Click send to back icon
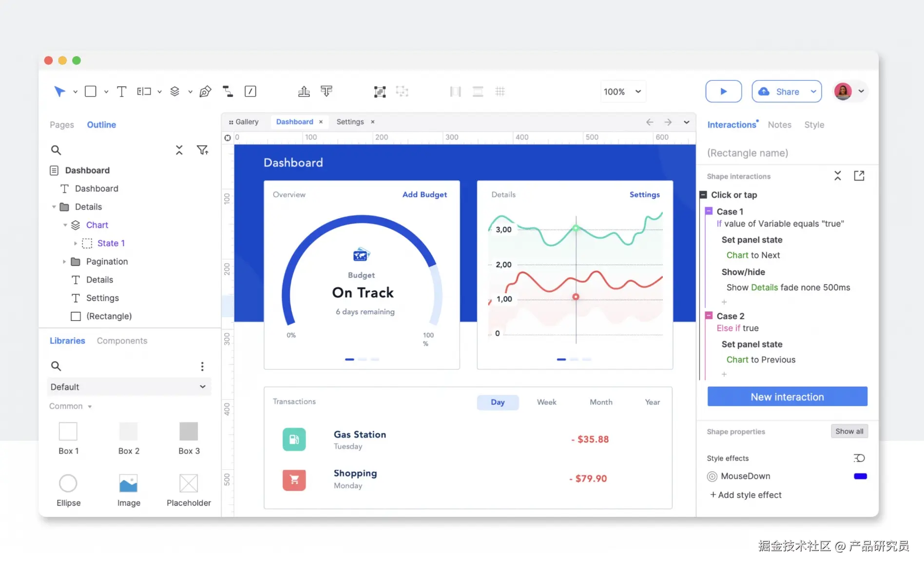The width and height of the screenshot is (924, 567). [x=327, y=92]
